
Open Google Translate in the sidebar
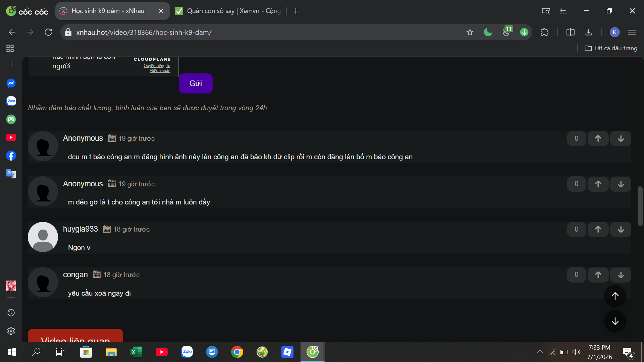pyautogui.click(x=11, y=174)
